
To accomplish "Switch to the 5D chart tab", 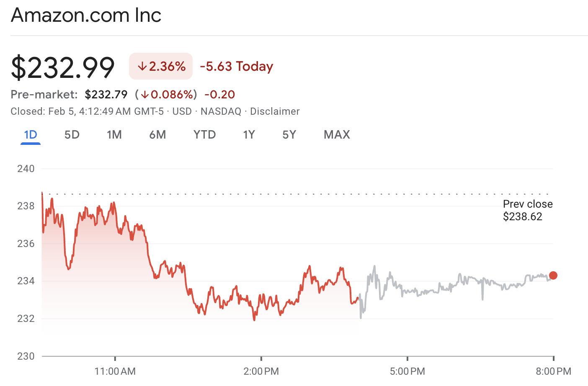I will click(x=72, y=135).
